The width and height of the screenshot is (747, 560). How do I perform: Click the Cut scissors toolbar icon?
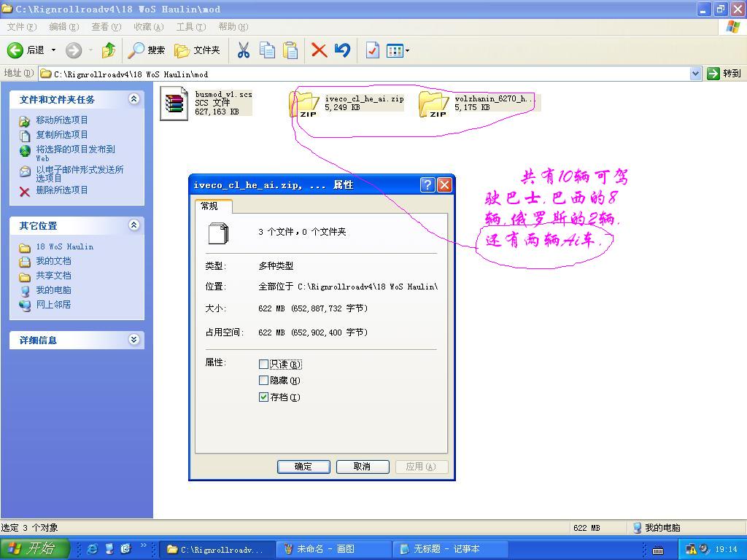pyautogui.click(x=244, y=50)
